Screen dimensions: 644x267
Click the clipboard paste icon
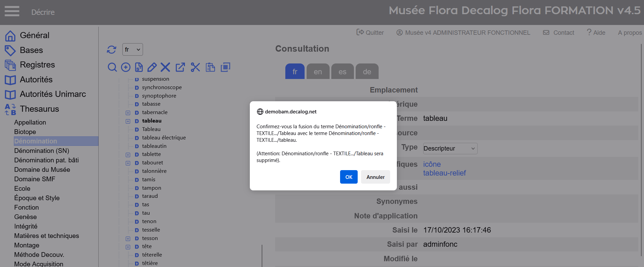point(210,67)
